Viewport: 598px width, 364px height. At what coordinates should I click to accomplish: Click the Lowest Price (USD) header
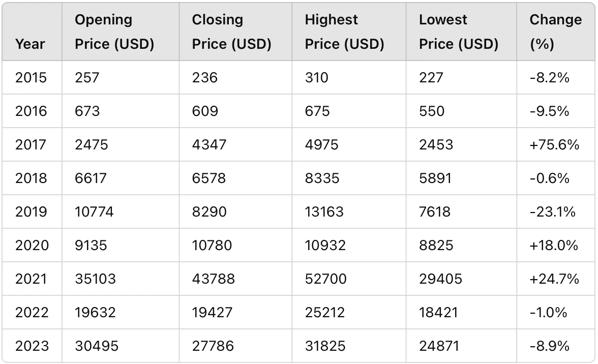click(x=459, y=32)
